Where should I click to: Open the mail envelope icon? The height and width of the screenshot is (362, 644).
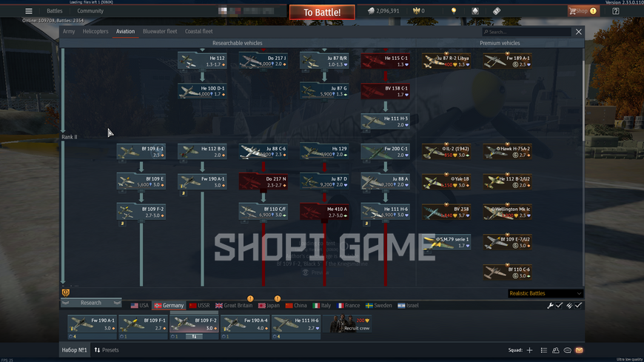tap(579, 350)
